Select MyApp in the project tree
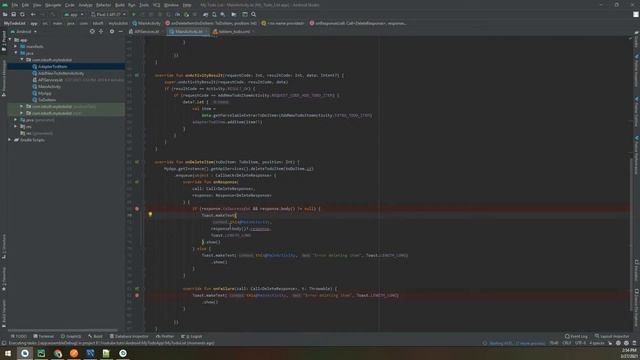 point(44,93)
